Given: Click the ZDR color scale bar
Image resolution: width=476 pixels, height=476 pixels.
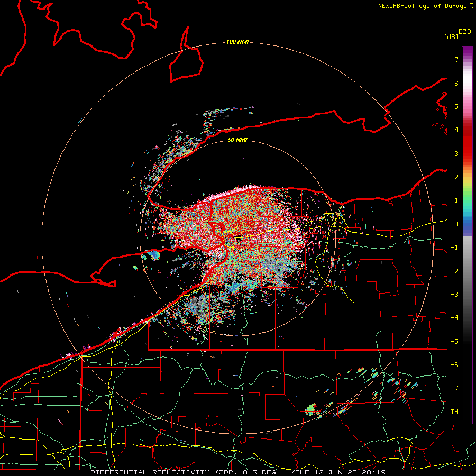Looking at the screenshot, I should [467, 235].
